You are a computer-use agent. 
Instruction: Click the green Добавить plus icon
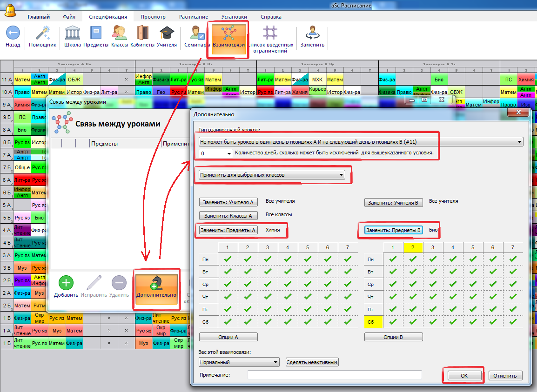pyautogui.click(x=66, y=283)
